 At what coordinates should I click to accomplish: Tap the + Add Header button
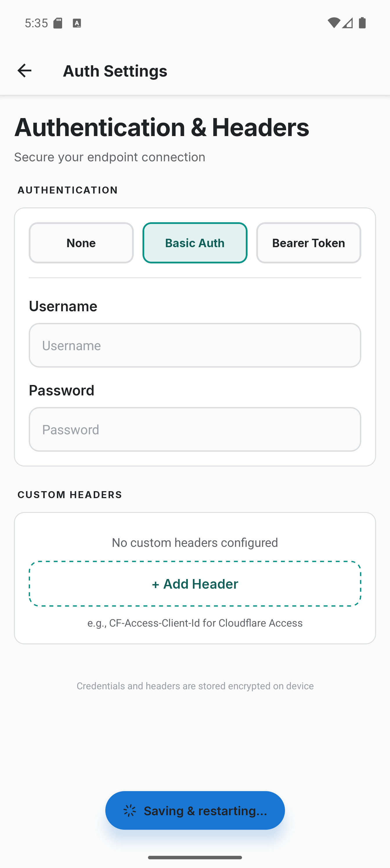[195, 584]
